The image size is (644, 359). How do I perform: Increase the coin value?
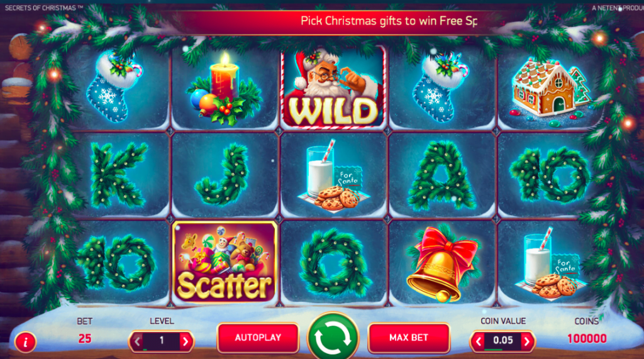coord(527,341)
